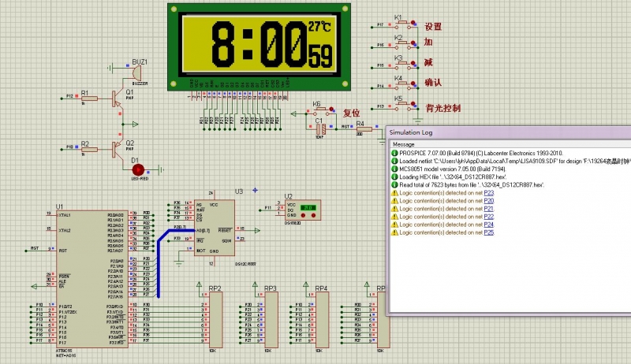Select resistor R1 in the schematic

(89, 98)
